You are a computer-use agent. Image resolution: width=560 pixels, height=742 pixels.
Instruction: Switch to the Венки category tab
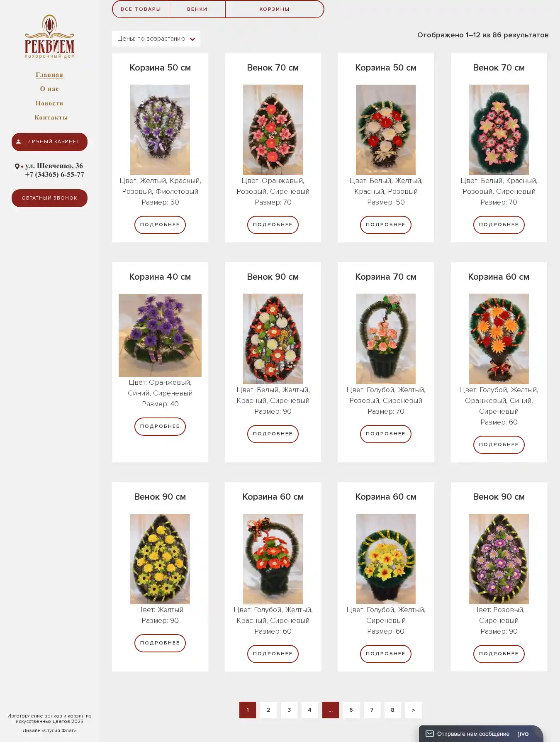[197, 9]
